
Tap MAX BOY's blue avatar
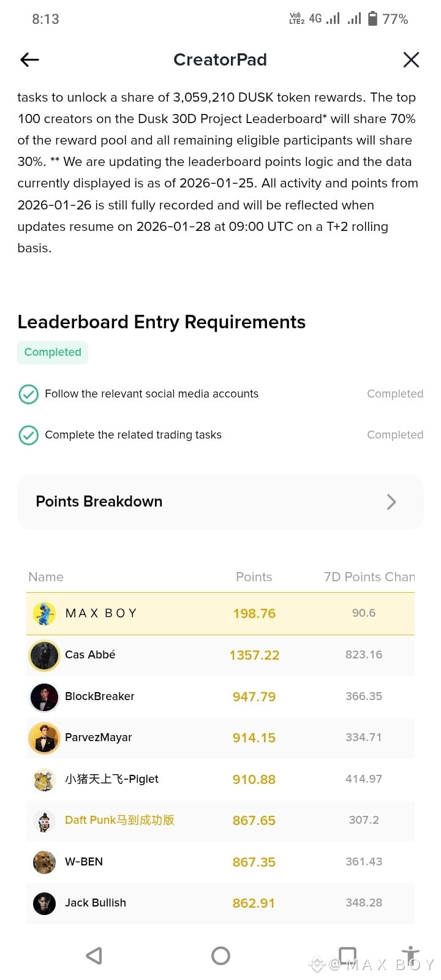click(x=44, y=613)
